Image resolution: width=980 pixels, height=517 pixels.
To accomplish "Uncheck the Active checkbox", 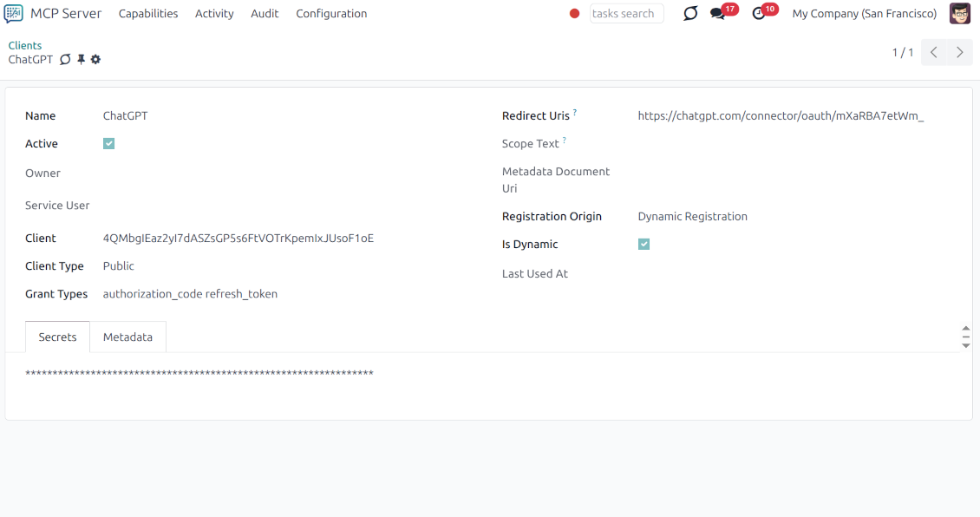I will coord(108,143).
